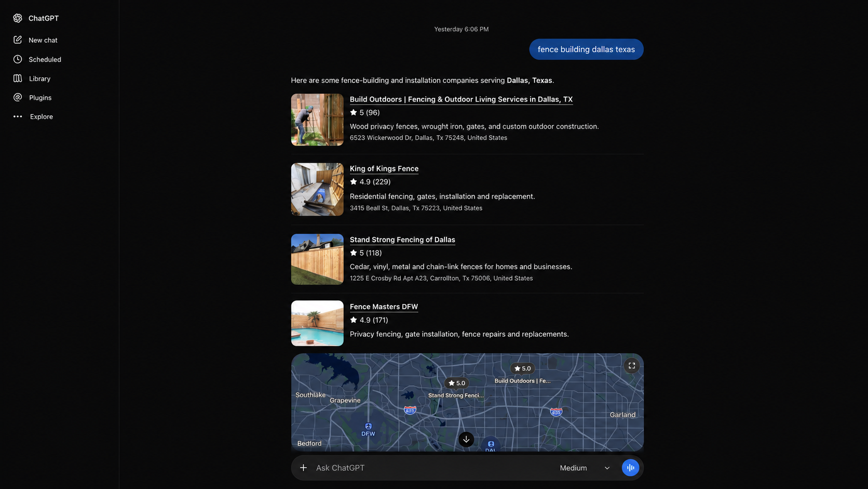Click the Garland label on the map
Image resolution: width=868 pixels, height=489 pixels.
tap(622, 415)
